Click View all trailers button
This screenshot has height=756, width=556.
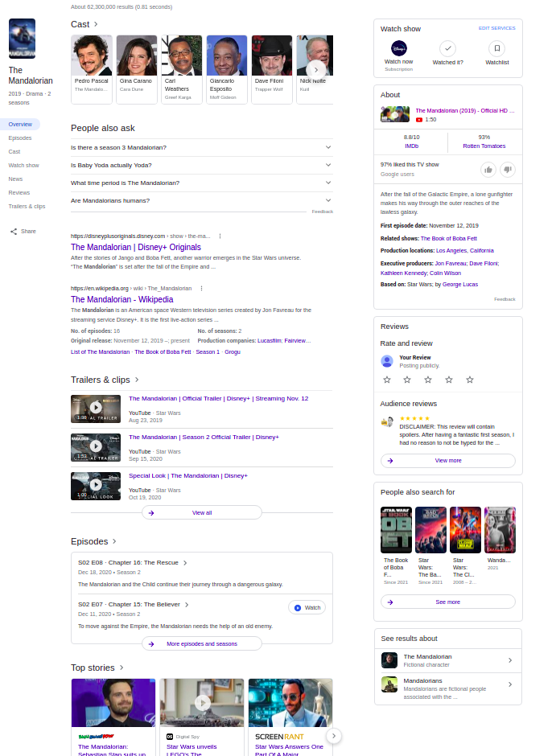point(202,513)
